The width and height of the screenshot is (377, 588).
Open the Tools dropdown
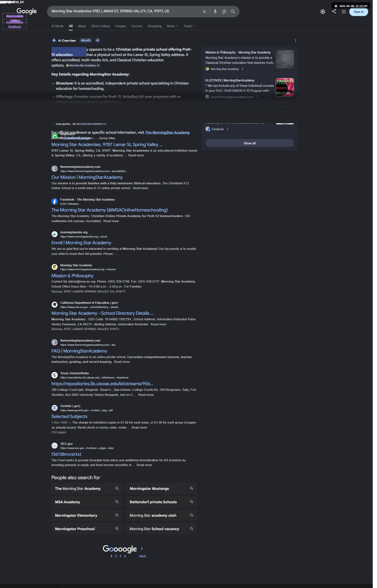[189, 26]
